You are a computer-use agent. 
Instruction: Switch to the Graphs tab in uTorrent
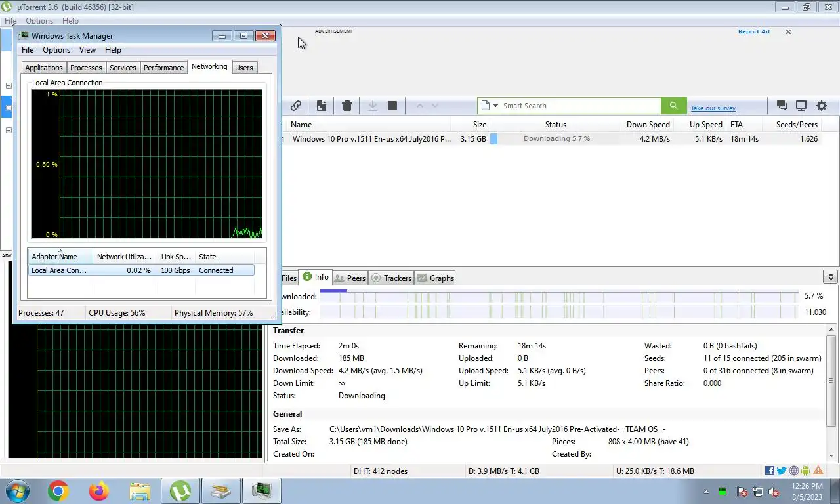[436, 278]
